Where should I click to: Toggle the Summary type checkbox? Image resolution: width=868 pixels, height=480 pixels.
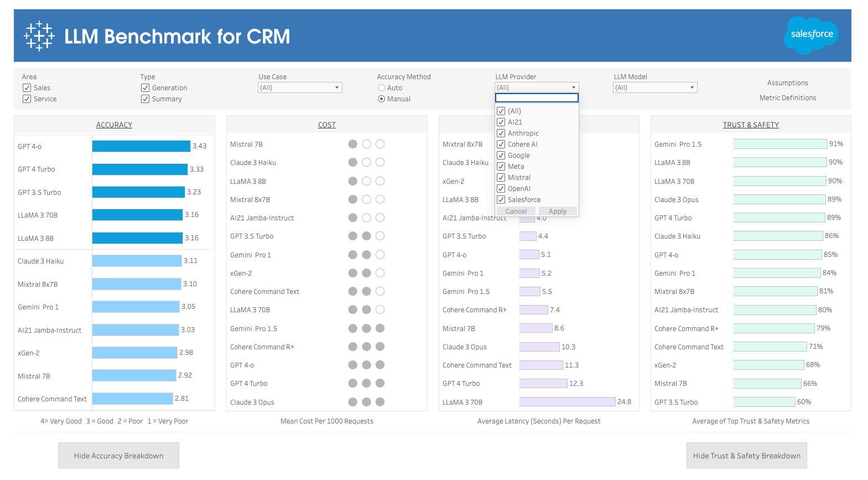pos(145,99)
